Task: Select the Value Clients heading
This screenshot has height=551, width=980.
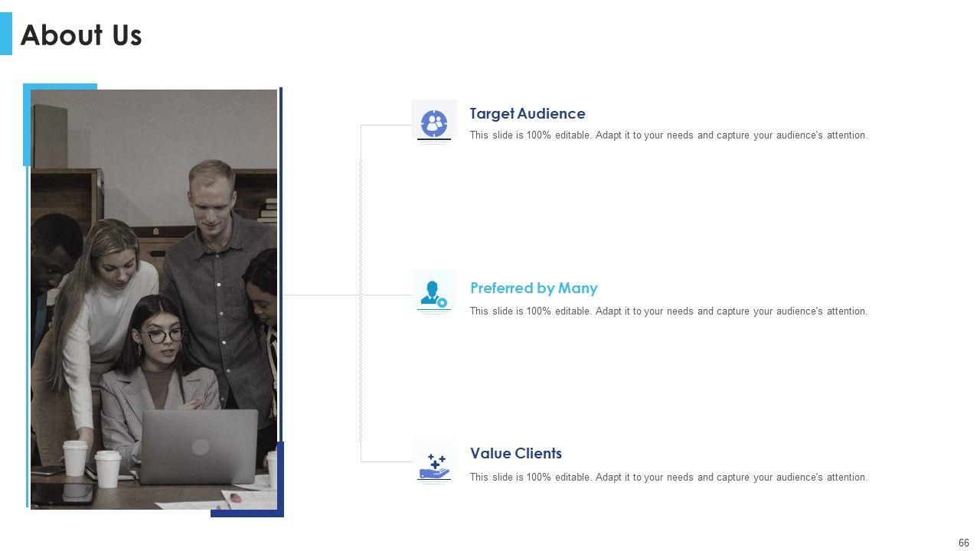Action: point(516,453)
